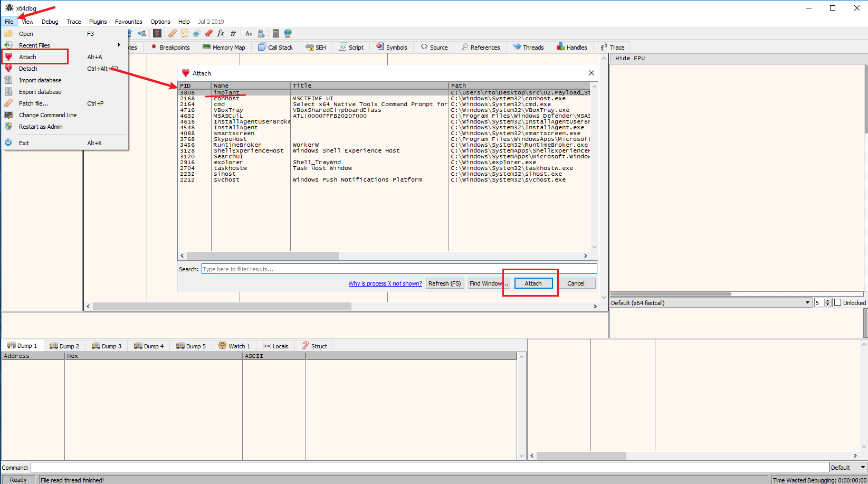Click the x64dbg bug logo in title bar
The width and height of the screenshot is (868, 484).
coord(9,8)
